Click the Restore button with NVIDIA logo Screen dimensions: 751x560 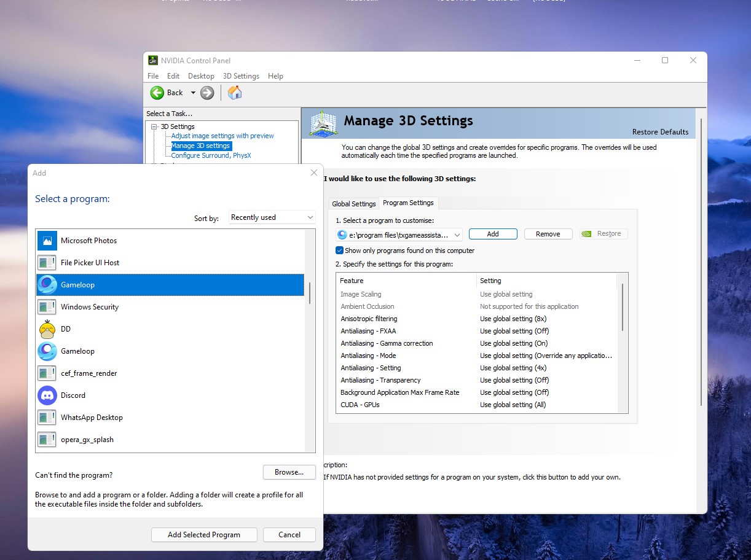pyautogui.click(x=604, y=234)
